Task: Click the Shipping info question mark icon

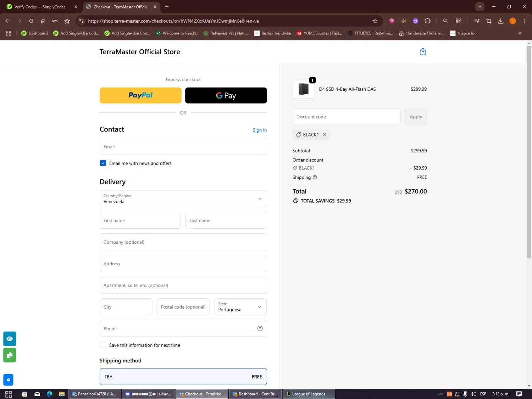Action: pos(315,177)
